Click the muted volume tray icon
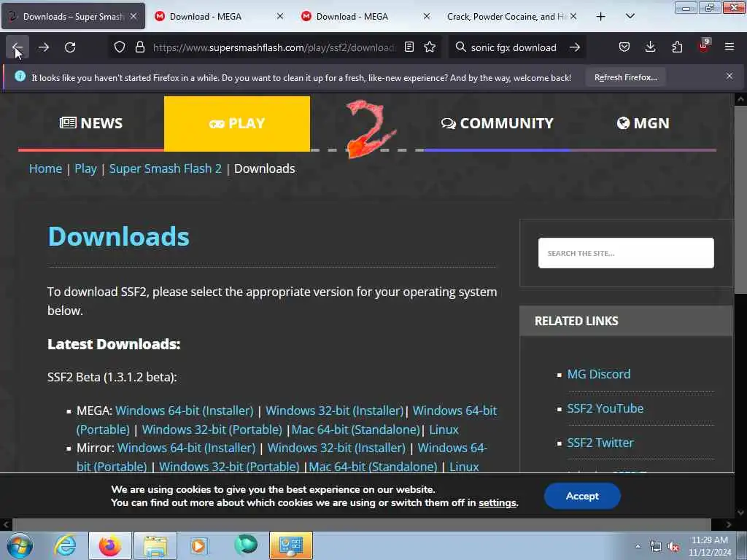The width and height of the screenshot is (747, 560). click(x=673, y=547)
